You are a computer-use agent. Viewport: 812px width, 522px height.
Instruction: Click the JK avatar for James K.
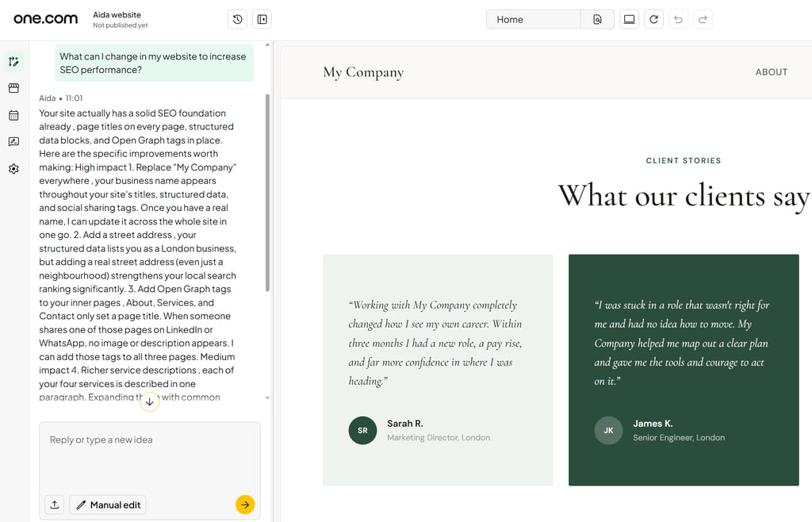[608, 430]
